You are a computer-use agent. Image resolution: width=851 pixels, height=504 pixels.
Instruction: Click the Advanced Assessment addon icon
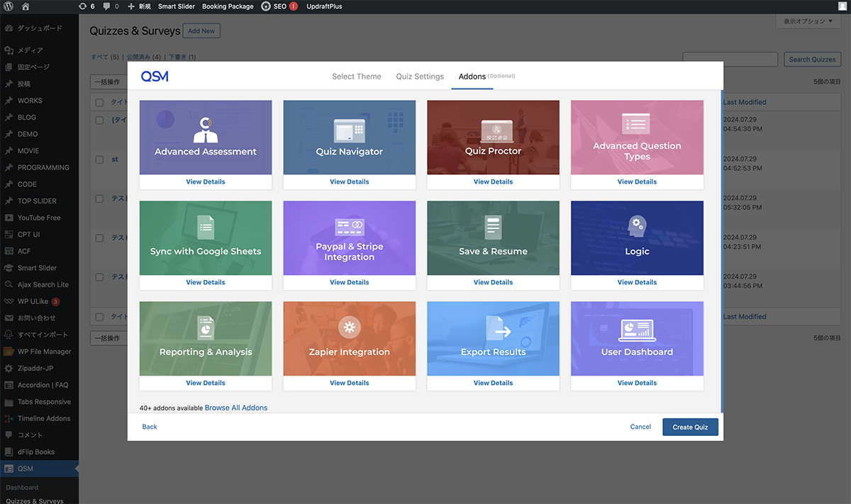206,129
